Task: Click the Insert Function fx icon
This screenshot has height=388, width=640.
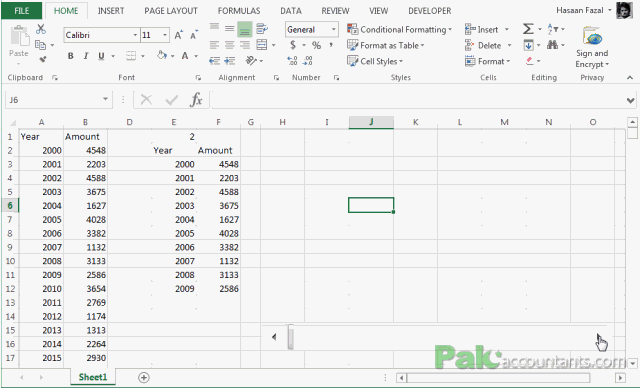Action: pos(196,100)
